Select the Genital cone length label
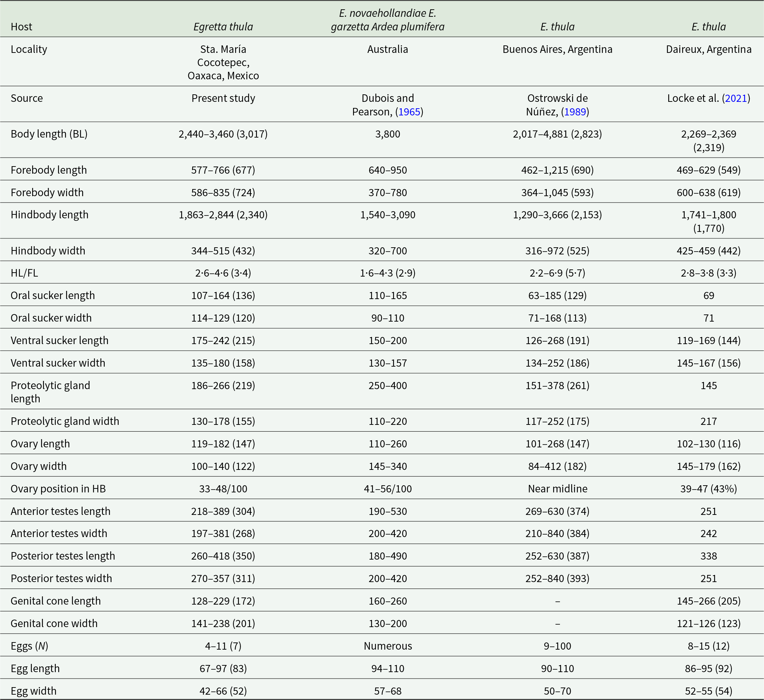764x700 pixels. (56, 601)
